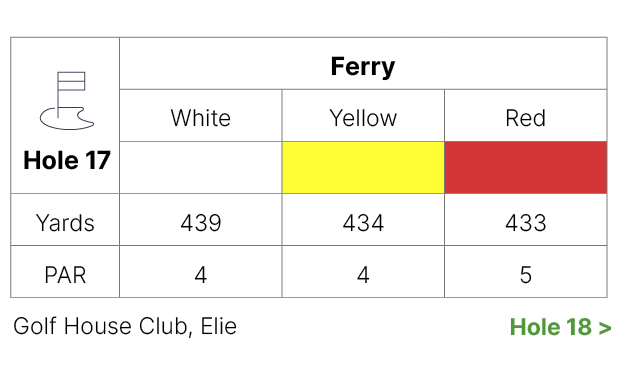Select the 433 yards red tee value
Screen dimensions: 625x365
[x=526, y=222]
